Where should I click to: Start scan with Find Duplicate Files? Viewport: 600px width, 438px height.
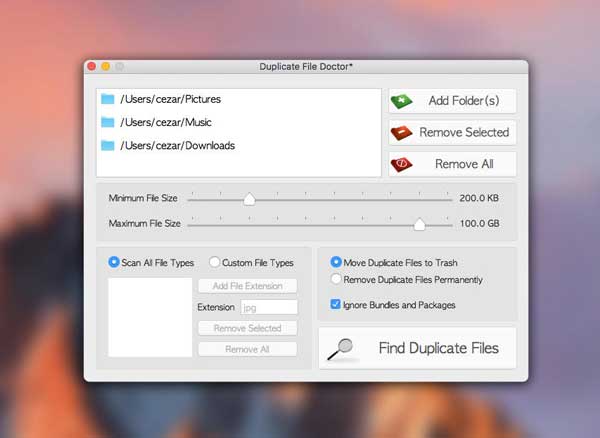pyautogui.click(x=417, y=348)
